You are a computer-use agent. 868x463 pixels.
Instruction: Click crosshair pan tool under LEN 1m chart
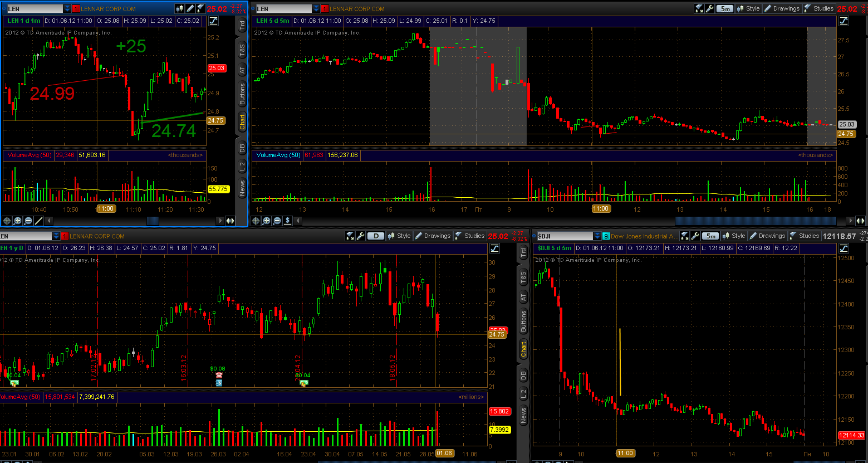[x=7, y=221]
